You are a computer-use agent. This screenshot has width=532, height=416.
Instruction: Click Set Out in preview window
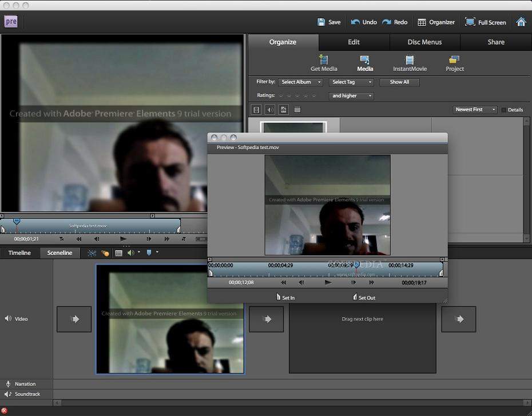point(364,297)
